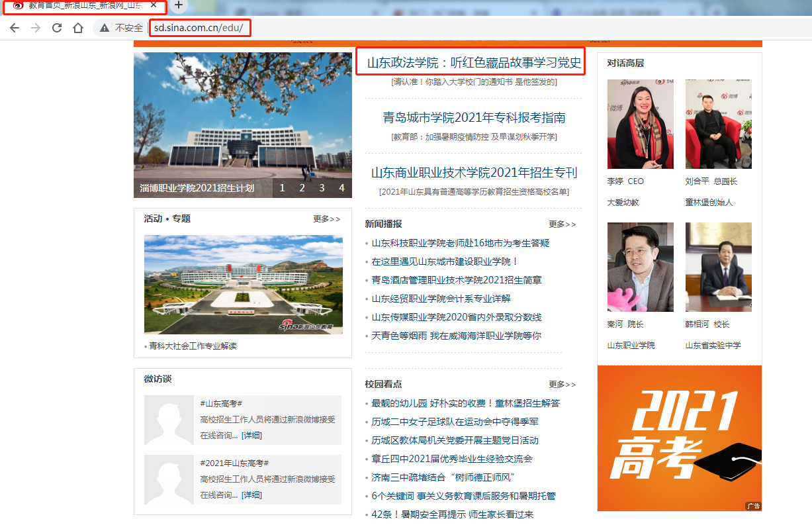Click the browser back arrow
The width and height of the screenshot is (812, 529).
coord(15,28)
